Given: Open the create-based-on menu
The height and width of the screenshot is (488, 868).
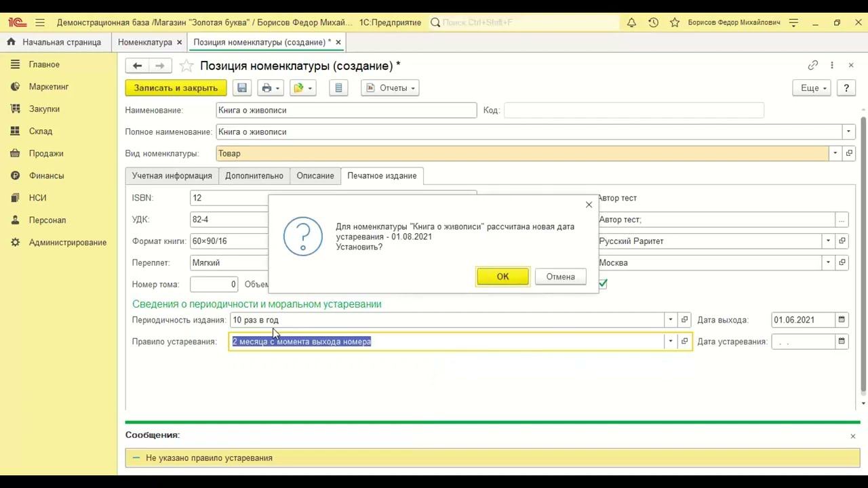Looking at the screenshot, I should tap(302, 88).
